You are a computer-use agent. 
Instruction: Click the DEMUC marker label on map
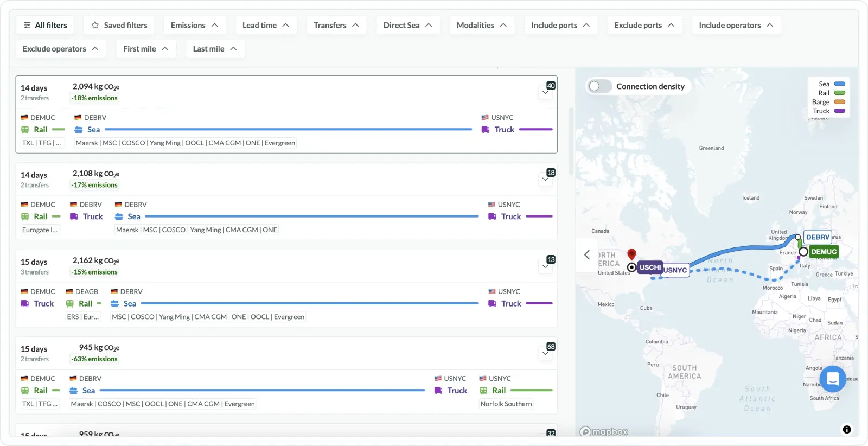[824, 252]
